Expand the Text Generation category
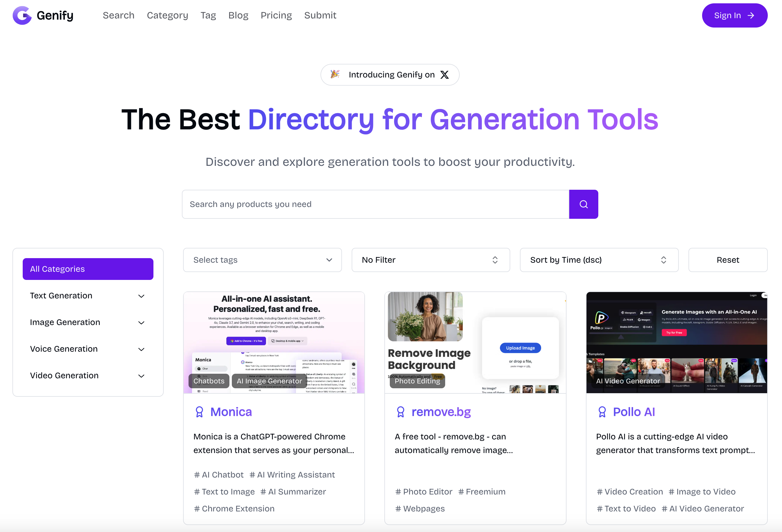This screenshot has height=532, width=782. [x=141, y=296]
